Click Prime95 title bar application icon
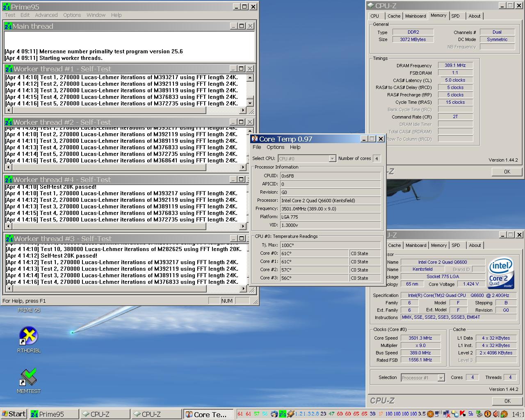 click(x=7, y=7)
